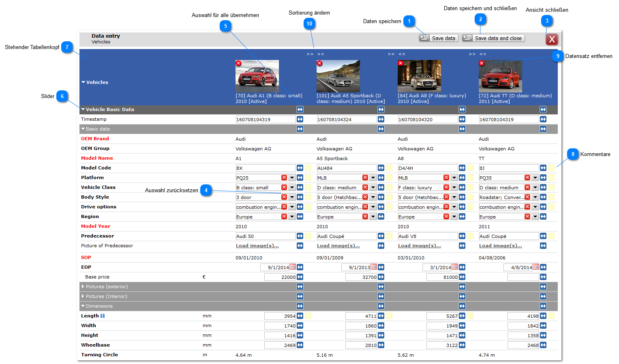Apply Audi A1 Timestamp to all vehicles
Image resolution: width=619 pixels, height=364 pixels.
coord(300,119)
